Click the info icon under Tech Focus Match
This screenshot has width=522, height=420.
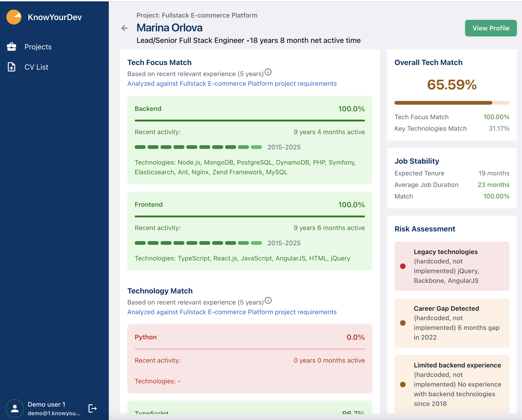[268, 72]
